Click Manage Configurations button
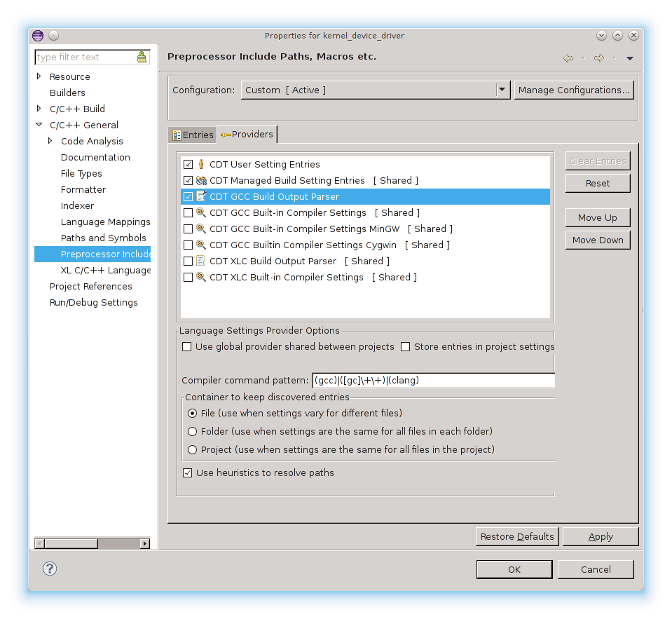 [x=574, y=90]
